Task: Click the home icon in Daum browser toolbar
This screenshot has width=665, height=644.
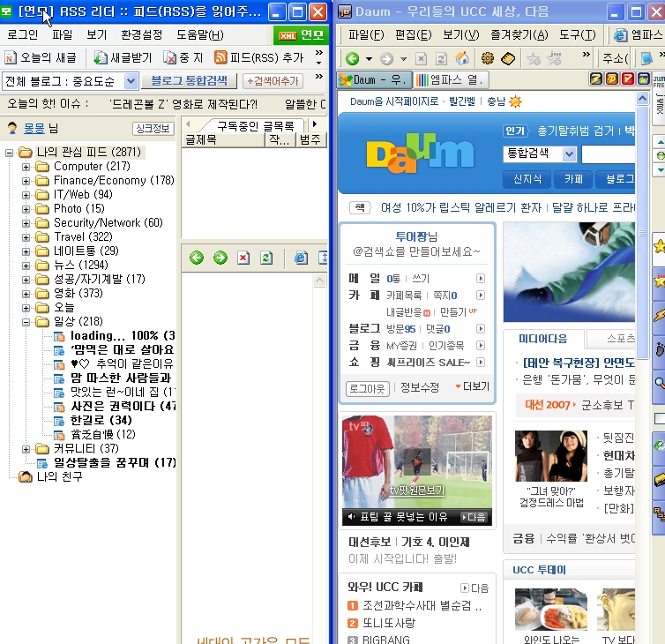Action: coord(462,58)
